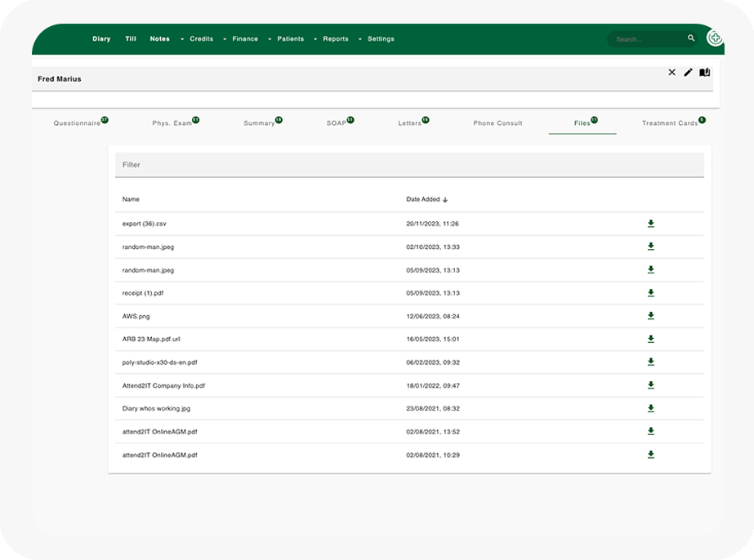Edit patient with the pencil icon
Image resolution: width=754 pixels, height=560 pixels.
pos(688,72)
